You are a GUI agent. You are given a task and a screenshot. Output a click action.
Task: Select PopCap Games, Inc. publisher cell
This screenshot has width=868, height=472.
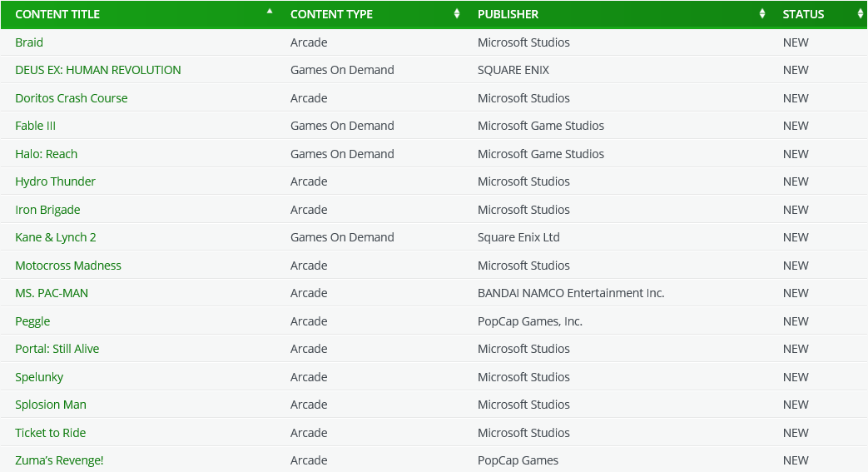(x=530, y=321)
